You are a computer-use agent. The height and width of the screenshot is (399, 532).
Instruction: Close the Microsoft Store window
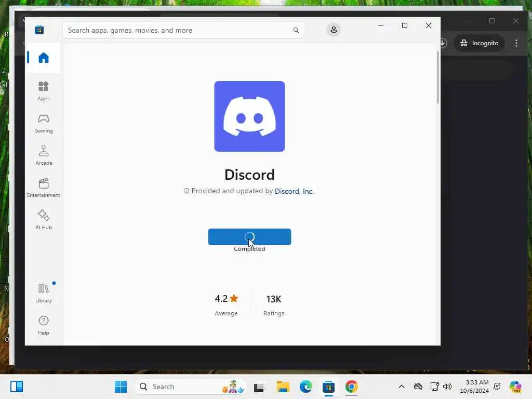tap(429, 25)
